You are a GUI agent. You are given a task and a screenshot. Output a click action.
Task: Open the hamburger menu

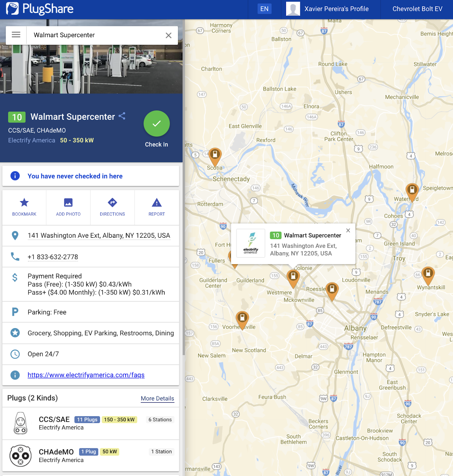coord(16,35)
